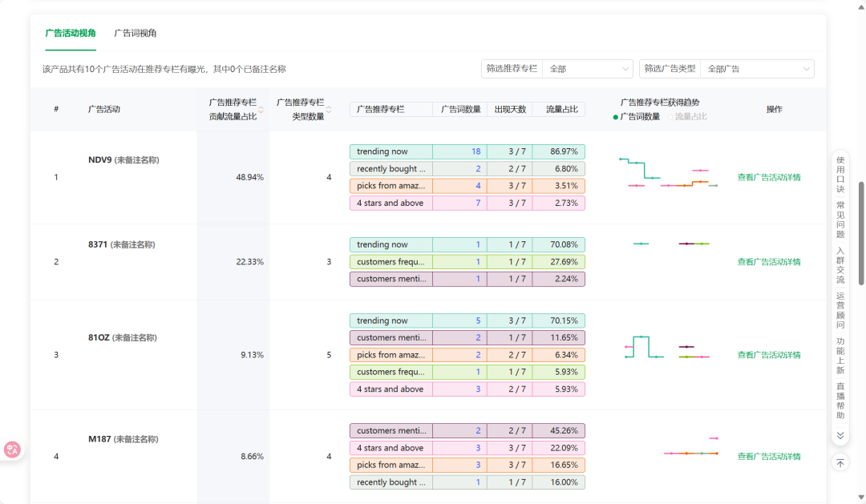Select the 流量占比 trend radio option

pos(688,116)
